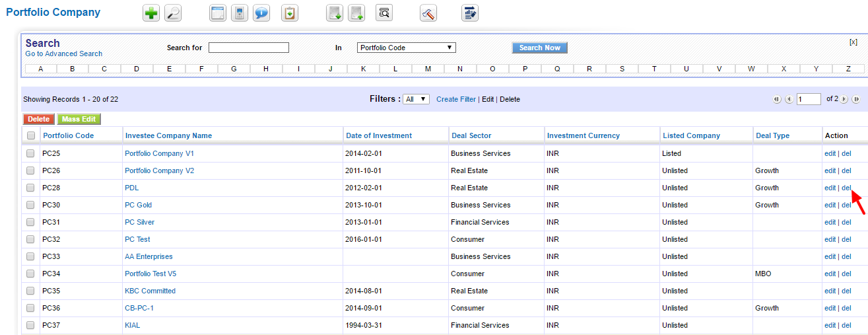
Task: Expand the Filters All dropdown
Action: (416, 99)
